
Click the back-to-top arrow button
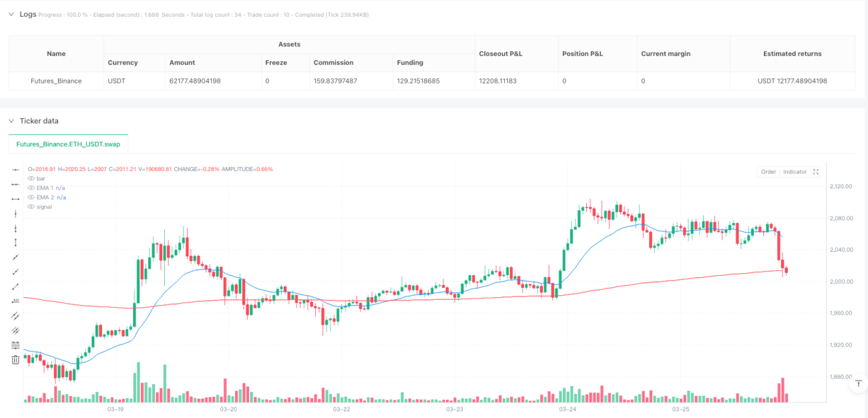point(859,384)
